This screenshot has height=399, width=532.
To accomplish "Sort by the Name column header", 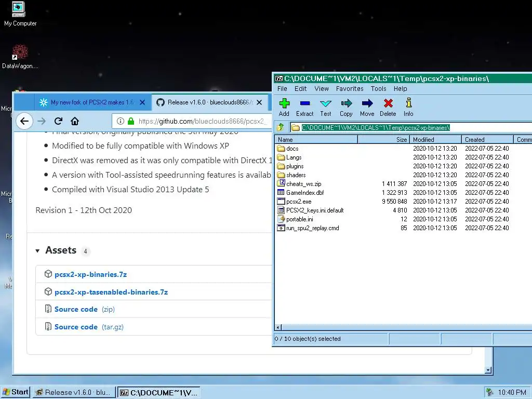I will coord(316,139).
